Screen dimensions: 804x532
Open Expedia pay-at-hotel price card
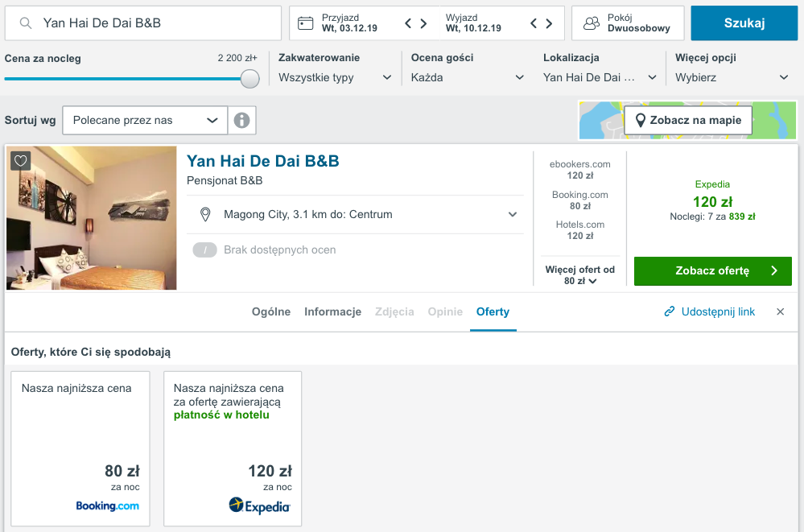click(x=233, y=449)
